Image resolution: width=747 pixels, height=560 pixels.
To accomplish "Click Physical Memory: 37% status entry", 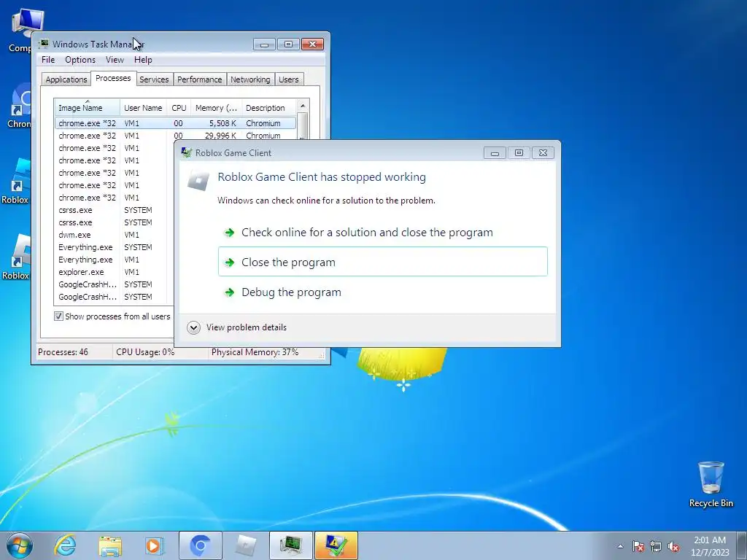I will pyautogui.click(x=255, y=352).
